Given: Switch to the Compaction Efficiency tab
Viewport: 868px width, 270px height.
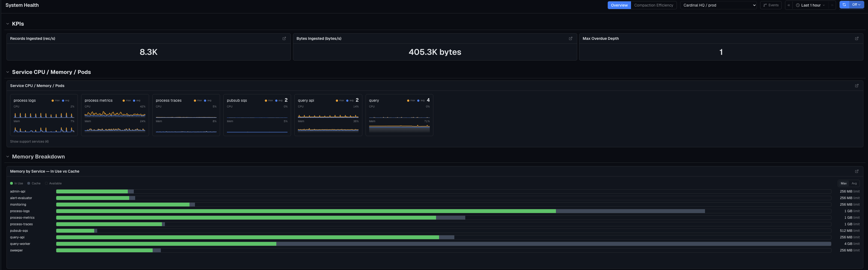Looking at the screenshot, I should 653,5.
